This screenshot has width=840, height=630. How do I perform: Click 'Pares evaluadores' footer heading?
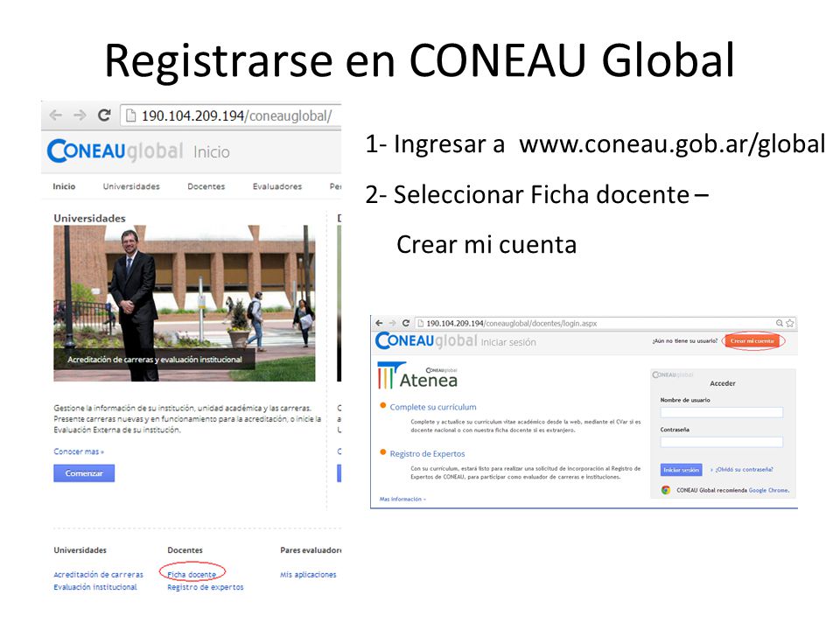(x=311, y=550)
